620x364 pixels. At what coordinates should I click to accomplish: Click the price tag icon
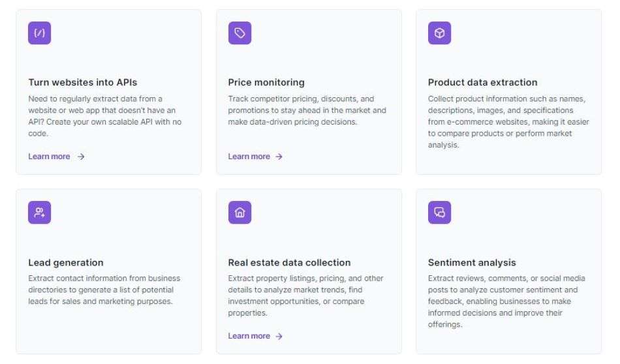coord(240,33)
